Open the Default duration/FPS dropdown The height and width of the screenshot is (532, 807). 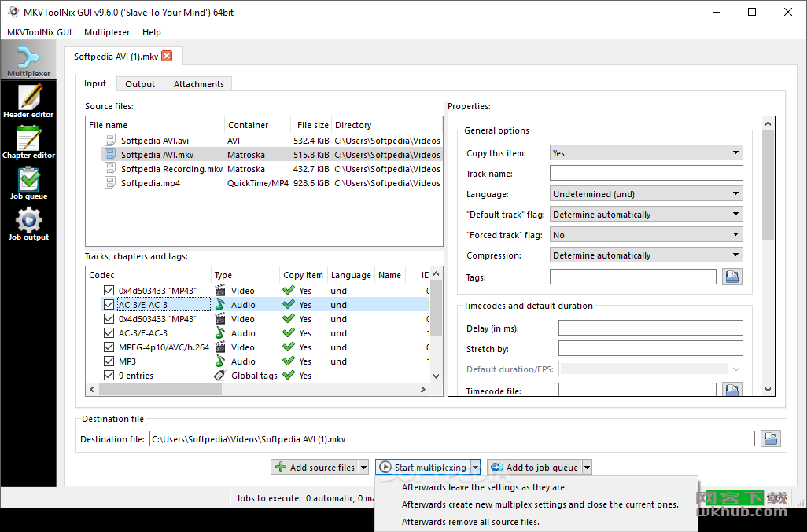[x=650, y=369]
